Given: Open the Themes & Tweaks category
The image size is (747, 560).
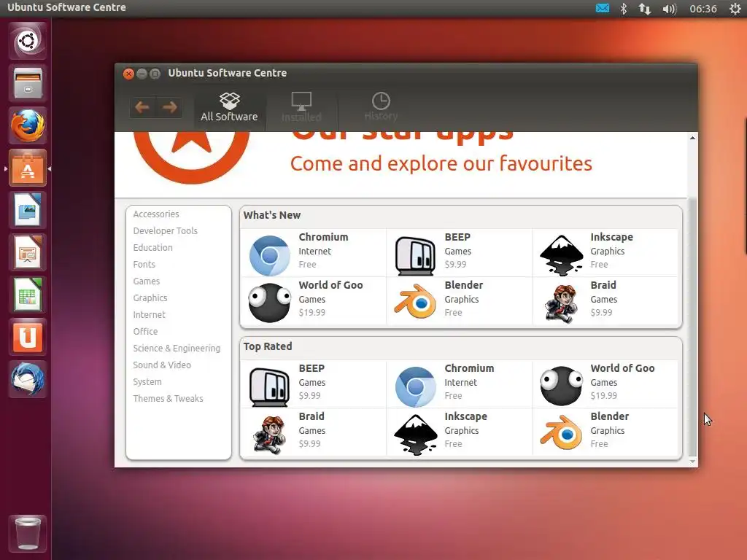Looking at the screenshot, I should (168, 399).
